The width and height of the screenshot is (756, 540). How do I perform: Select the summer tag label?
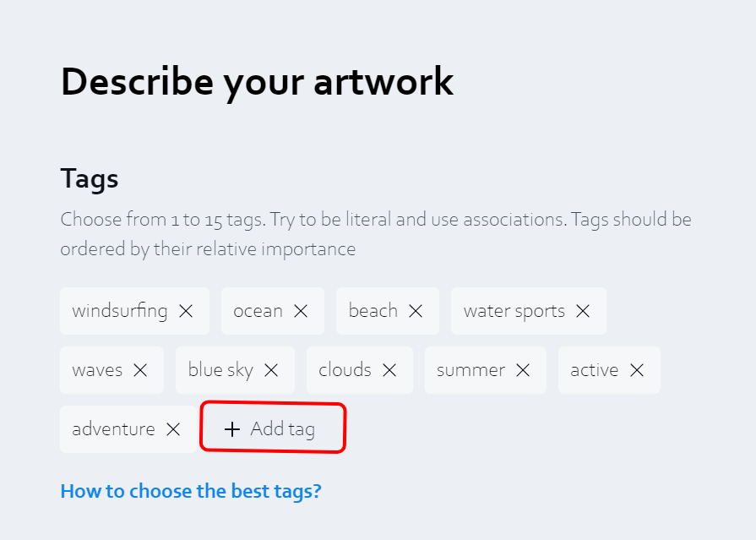(470, 370)
